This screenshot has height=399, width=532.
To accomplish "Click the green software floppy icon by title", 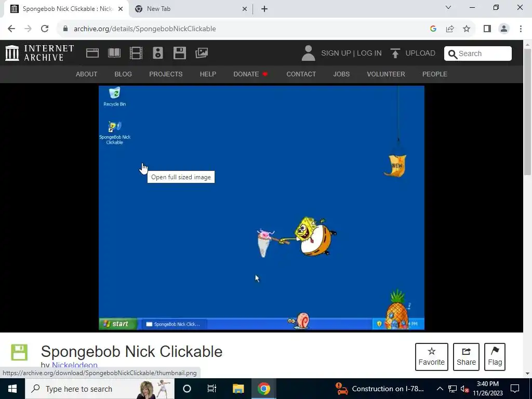I will point(19,352).
